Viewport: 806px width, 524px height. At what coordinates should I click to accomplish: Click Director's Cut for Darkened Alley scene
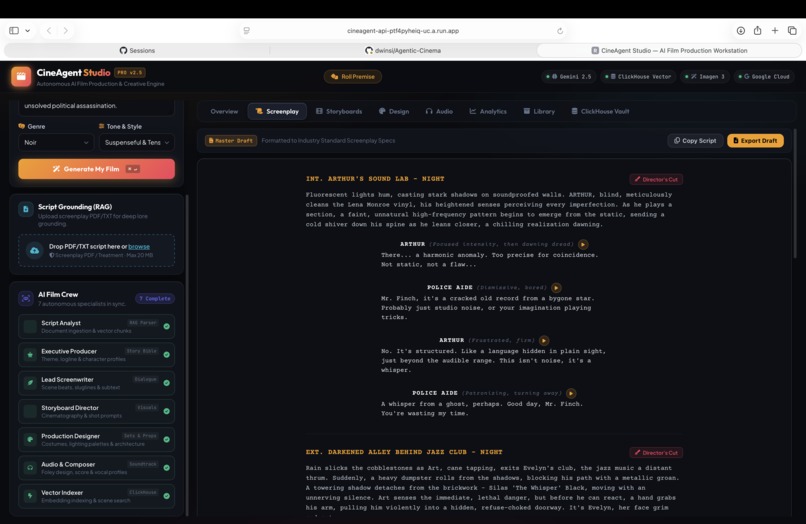tap(656, 453)
